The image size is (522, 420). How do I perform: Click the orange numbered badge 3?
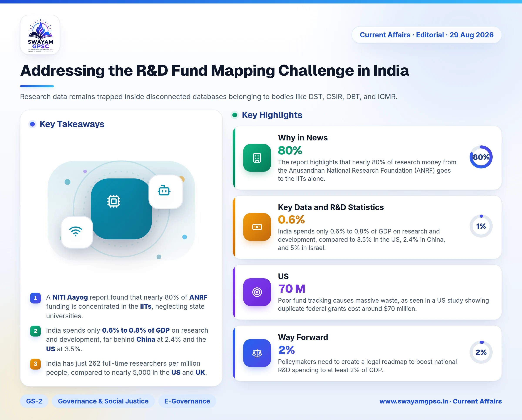click(35, 364)
